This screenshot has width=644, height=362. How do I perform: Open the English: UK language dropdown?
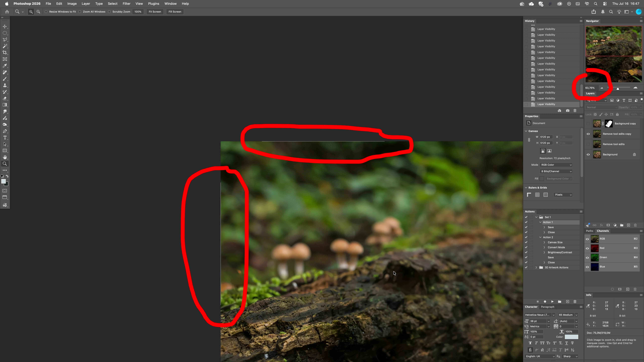[x=539, y=356]
